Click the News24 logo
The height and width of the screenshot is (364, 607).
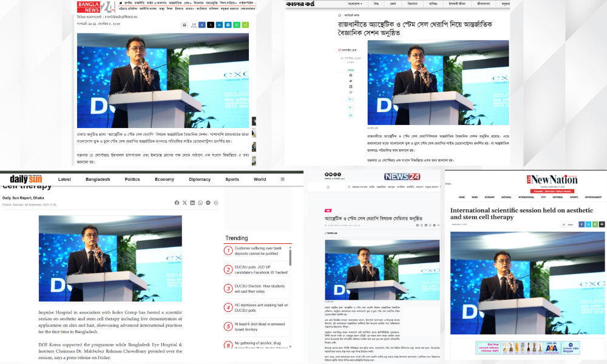pyautogui.click(x=402, y=177)
